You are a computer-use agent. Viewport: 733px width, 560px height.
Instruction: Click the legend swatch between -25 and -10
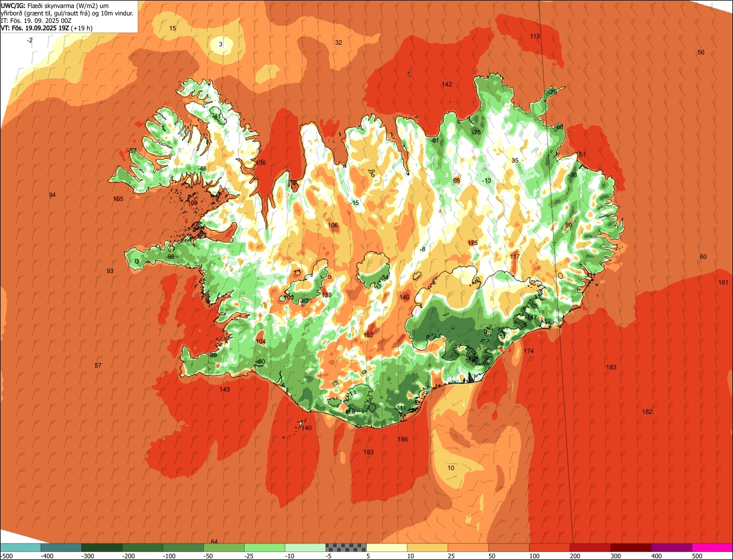point(265,547)
